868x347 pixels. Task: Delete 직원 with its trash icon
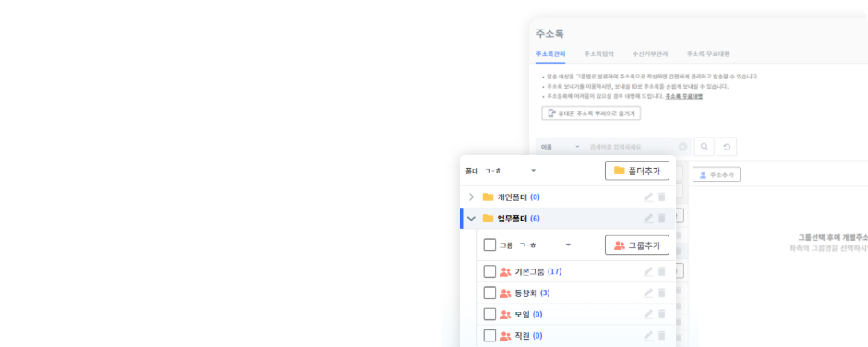(x=661, y=335)
